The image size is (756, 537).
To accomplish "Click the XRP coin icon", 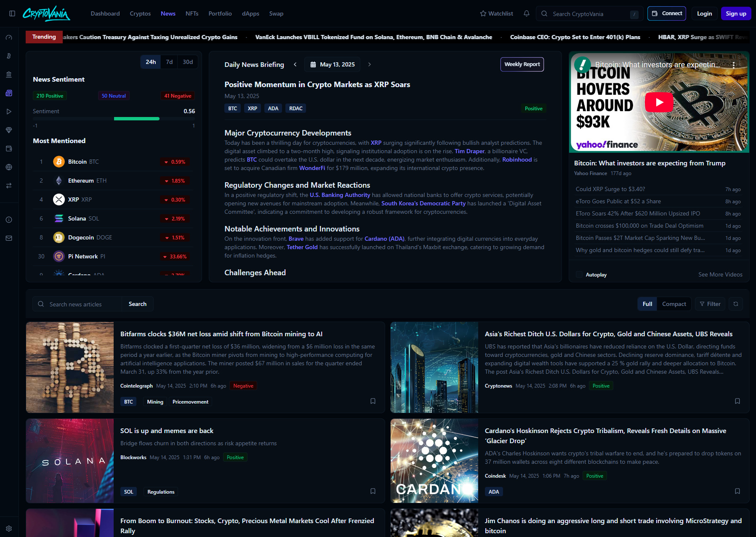I will (x=59, y=199).
